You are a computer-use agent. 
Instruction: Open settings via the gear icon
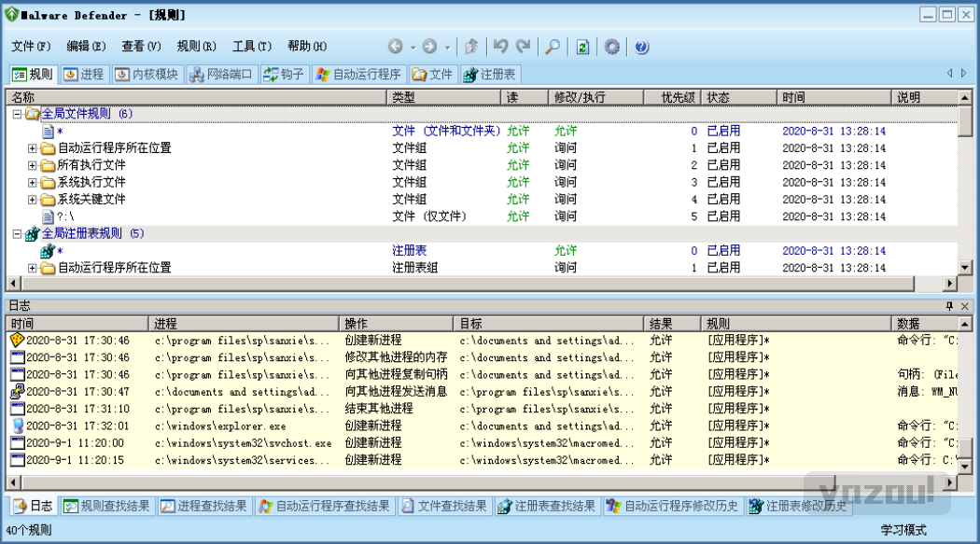pyautogui.click(x=612, y=47)
